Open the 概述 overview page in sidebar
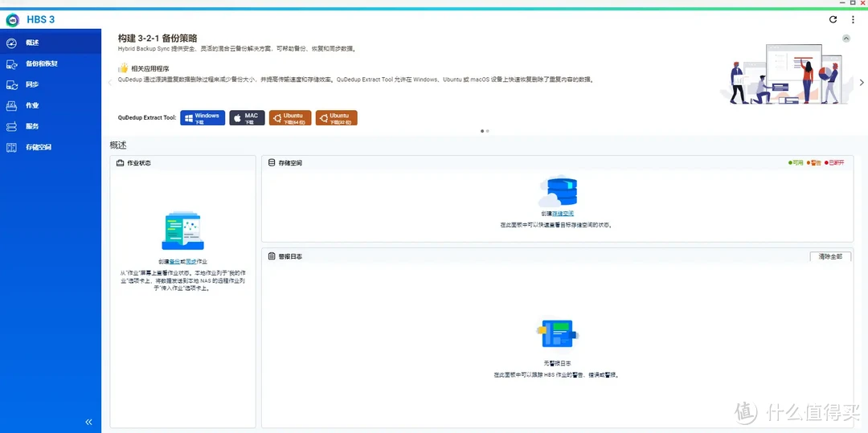This screenshot has height=433, width=868. tap(51, 43)
